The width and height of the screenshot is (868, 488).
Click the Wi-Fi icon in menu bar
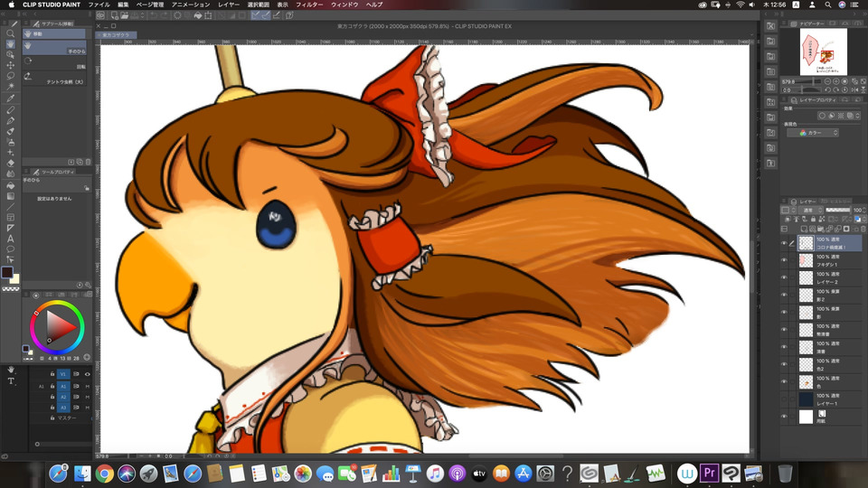[741, 5]
